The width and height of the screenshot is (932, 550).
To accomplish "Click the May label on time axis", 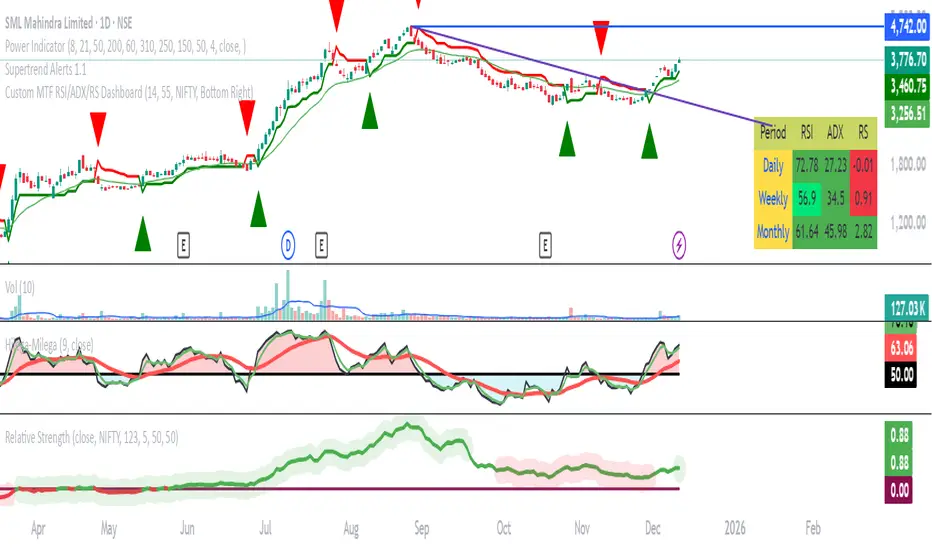I will coord(109,529).
